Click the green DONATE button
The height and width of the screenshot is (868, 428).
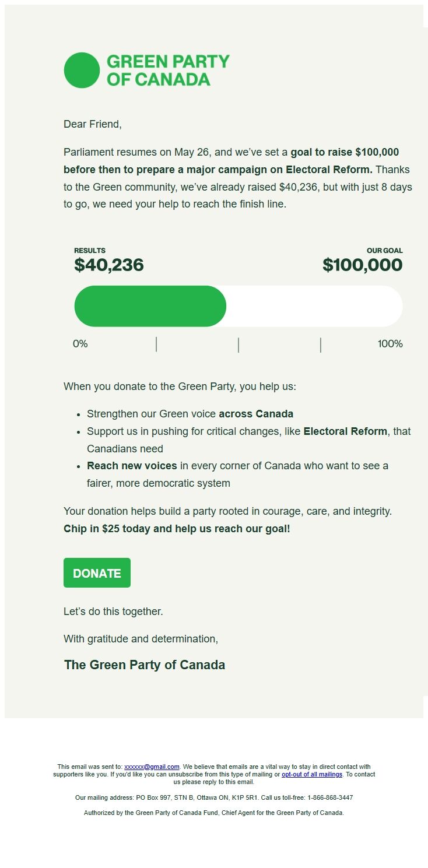pyautogui.click(x=97, y=572)
